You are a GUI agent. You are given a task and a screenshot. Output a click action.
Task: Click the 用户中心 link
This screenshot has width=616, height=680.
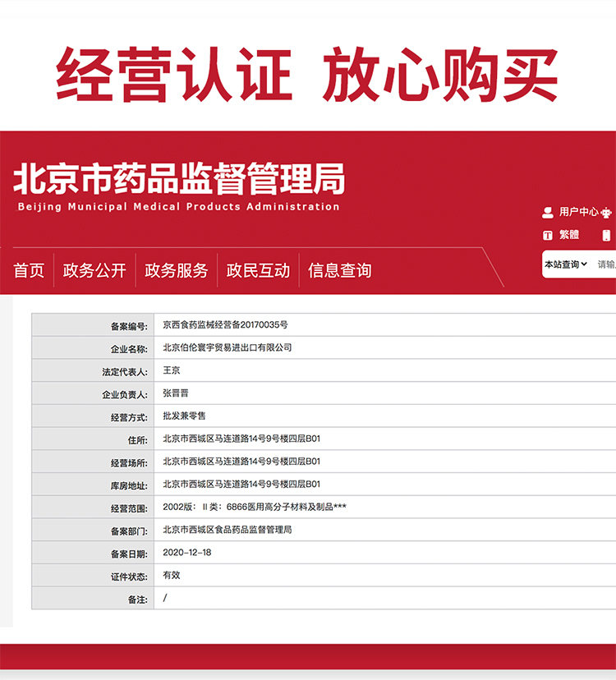579,212
